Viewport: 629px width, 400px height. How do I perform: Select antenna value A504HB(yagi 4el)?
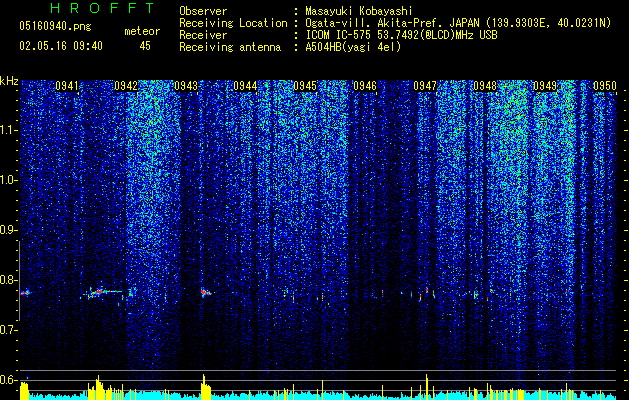tap(353, 47)
